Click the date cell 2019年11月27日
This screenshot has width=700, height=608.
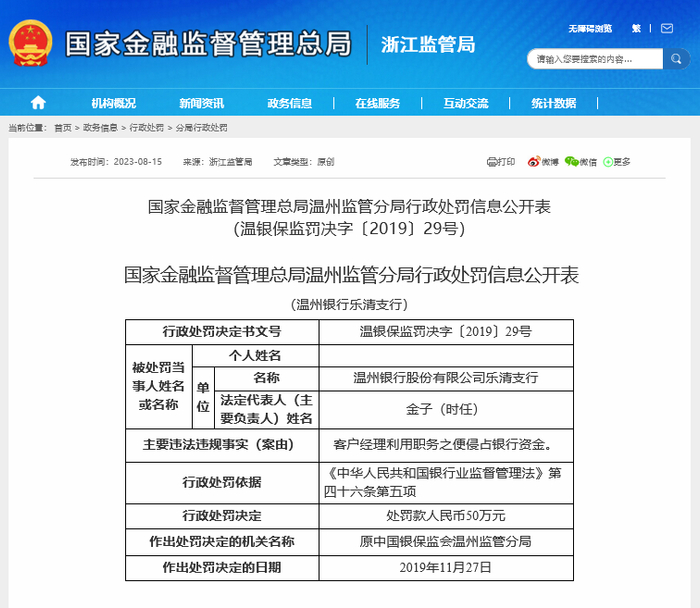click(446, 568)
